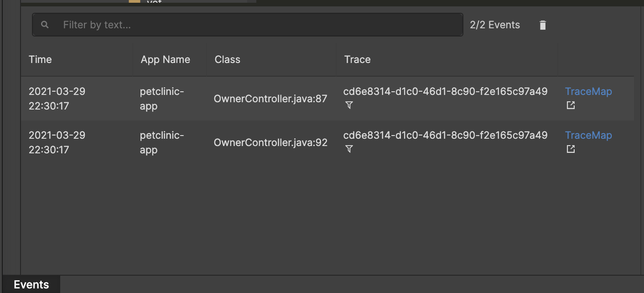Screen dimensions: 644x293
Task: Sort by the Time column header
Action: pos(40,59)
